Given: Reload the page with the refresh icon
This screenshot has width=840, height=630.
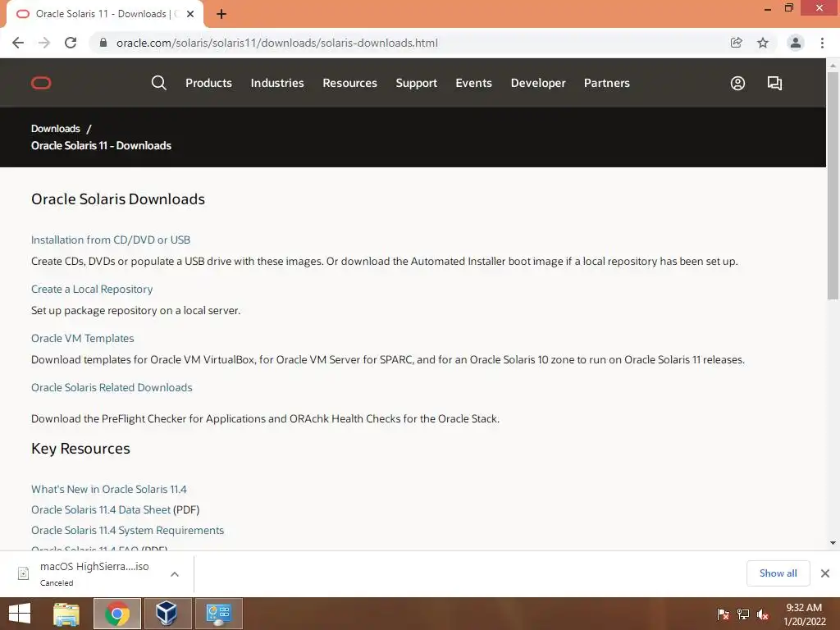Looking at the screenshot, I should point(71,43).
